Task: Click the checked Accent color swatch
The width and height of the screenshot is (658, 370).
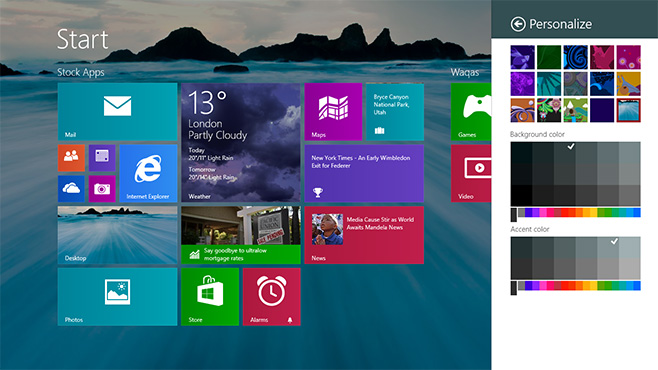Action: point(608,248)
